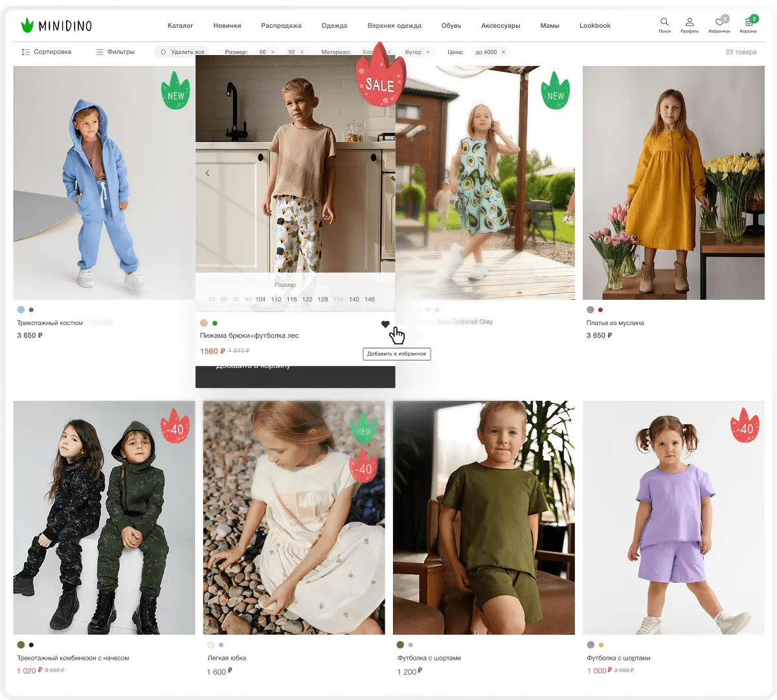Viewport: 777px width, 700px height.
Task: Remove the size 92 filter chip
Action: point(302,52)
